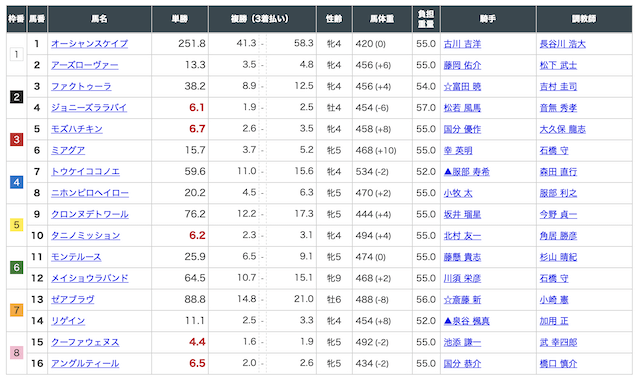Open trainer 松下 武士
Image resolution: width=640 pixels, height=381 pixels.
[x=558, y=65]
